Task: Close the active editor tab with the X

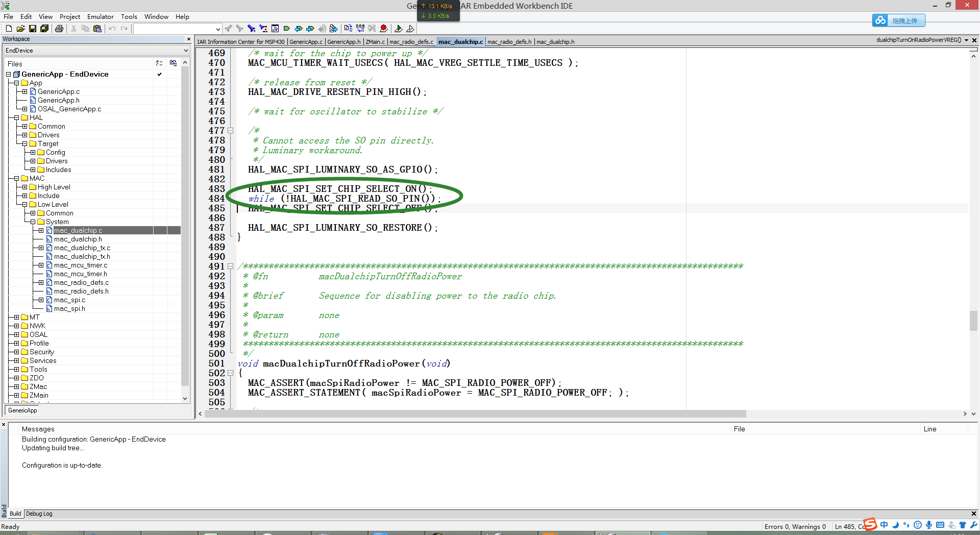Action: [x=974, y=40]
